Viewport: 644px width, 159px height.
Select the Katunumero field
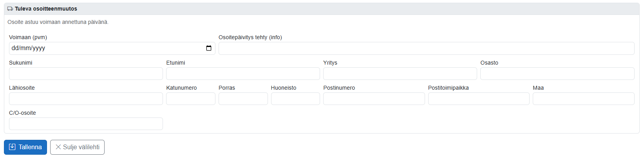191,99
